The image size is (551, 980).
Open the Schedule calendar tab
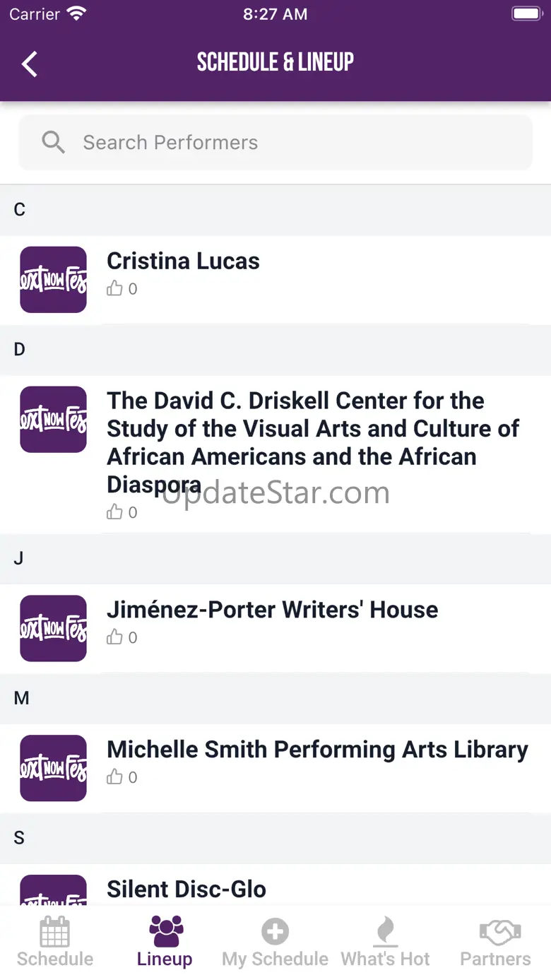[55, 942]
